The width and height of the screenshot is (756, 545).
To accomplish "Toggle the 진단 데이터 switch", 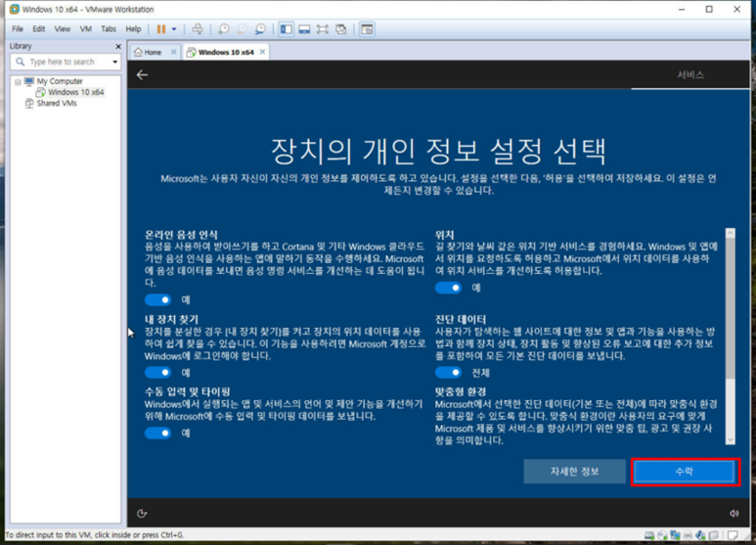I will (448, 373).
